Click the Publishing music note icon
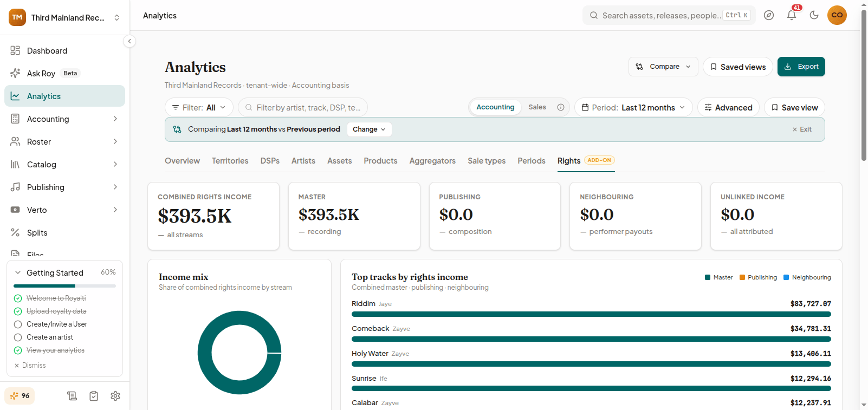The height and width of the screenshot is (410, 868). pos(15,187)
